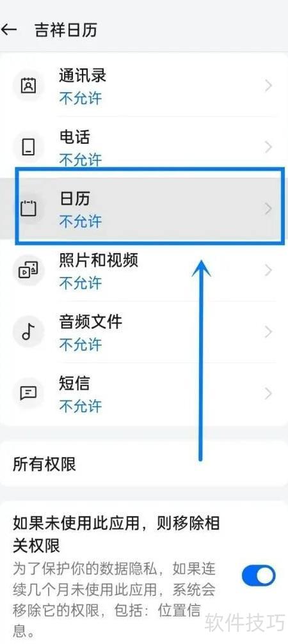Image resolution: width=288 pixels, height=644 pixels.
Task: Open chevron on the 照片和视频 row
Action: [268, 271]
